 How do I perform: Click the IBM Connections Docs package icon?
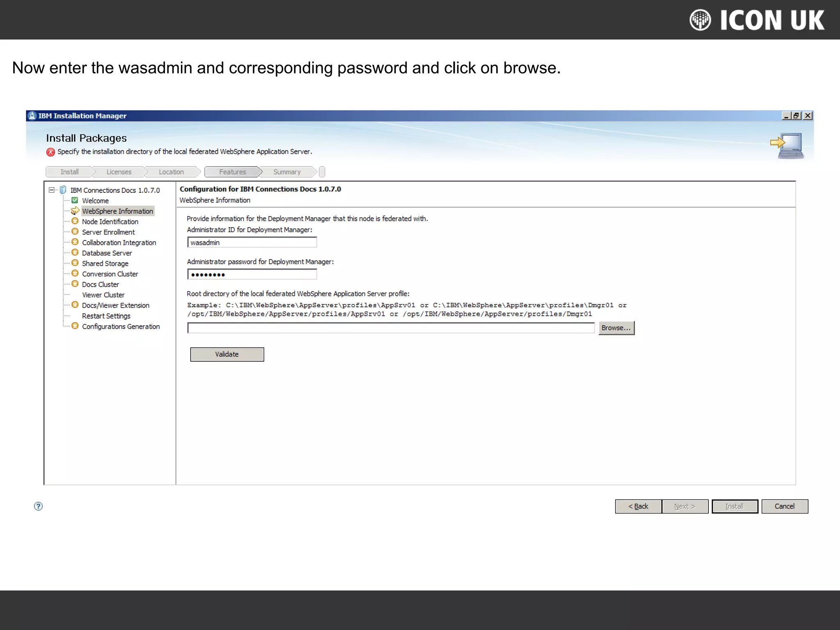(x=63, y=190)
